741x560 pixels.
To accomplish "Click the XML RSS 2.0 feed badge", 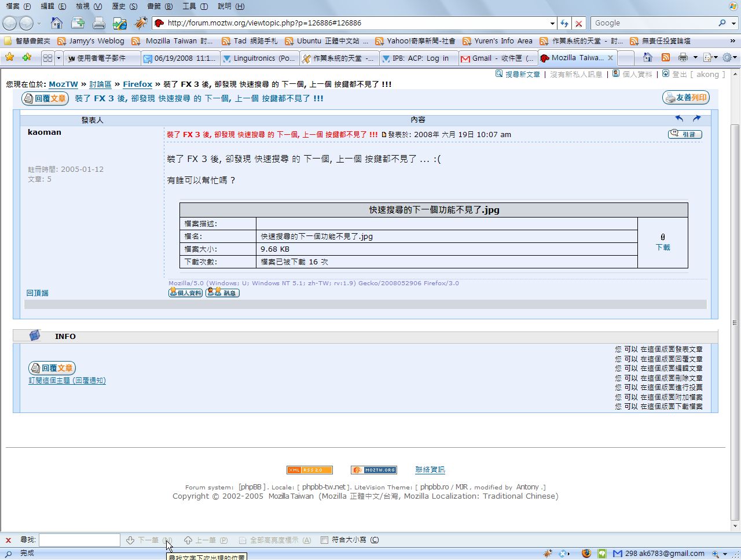I will pos(309,470).
